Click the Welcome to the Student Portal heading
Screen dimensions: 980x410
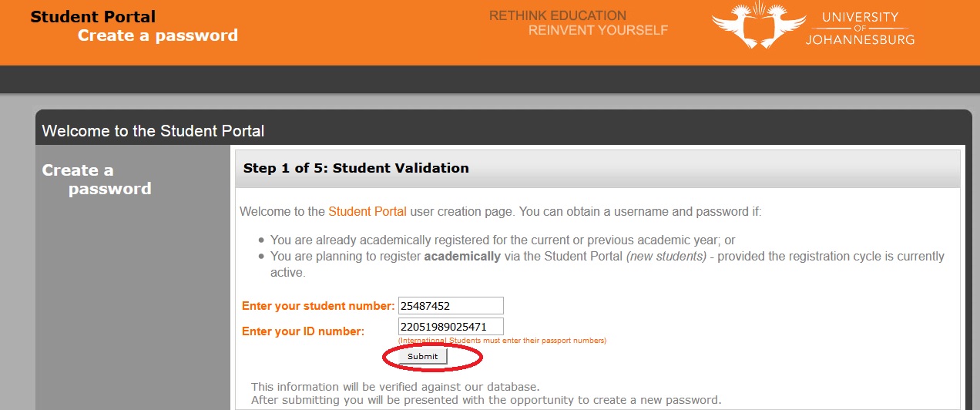[x=153, y=131]
